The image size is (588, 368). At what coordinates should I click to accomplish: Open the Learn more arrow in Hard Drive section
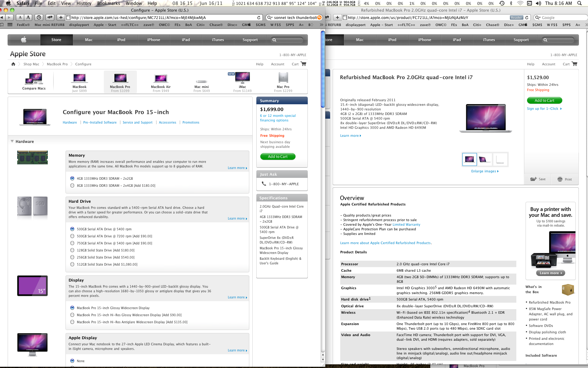247,219
